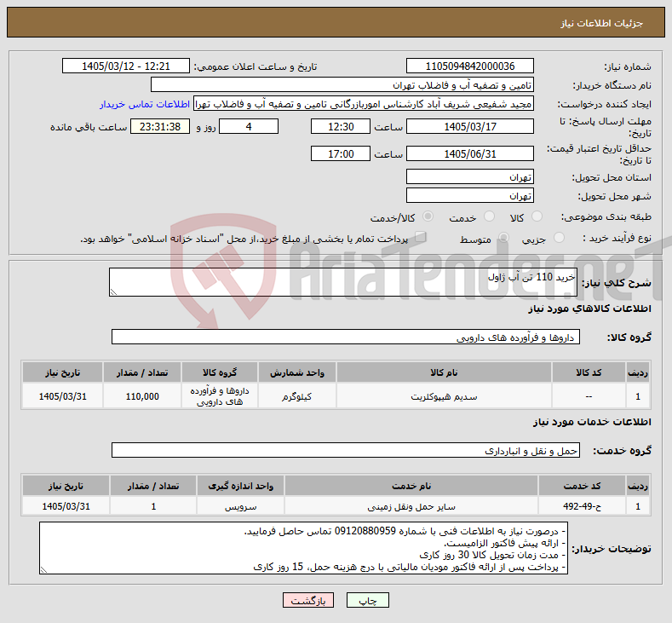Click the چاپ (Print) button

tap(368, 601)
